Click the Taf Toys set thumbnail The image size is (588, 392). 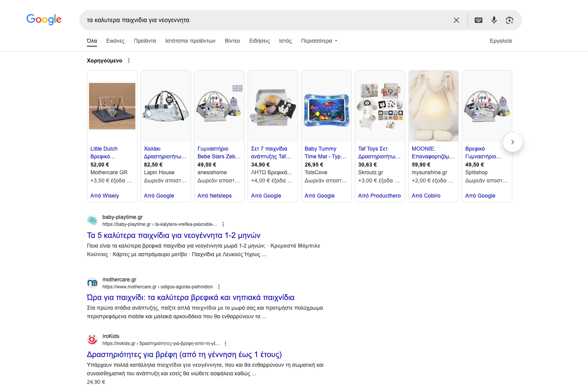point(380,106)
